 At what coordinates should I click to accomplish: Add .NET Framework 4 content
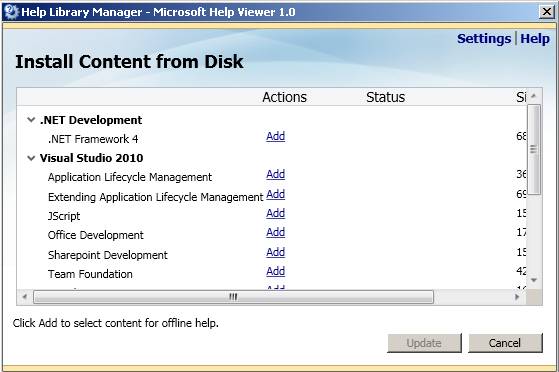coord(276,136)
